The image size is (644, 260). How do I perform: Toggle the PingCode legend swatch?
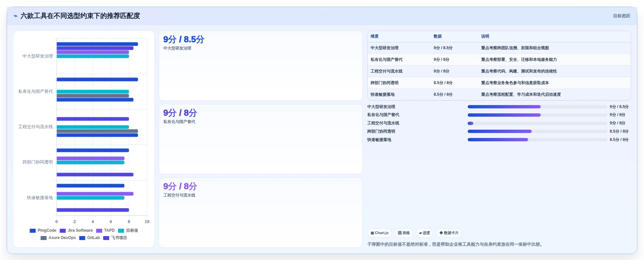33,230
